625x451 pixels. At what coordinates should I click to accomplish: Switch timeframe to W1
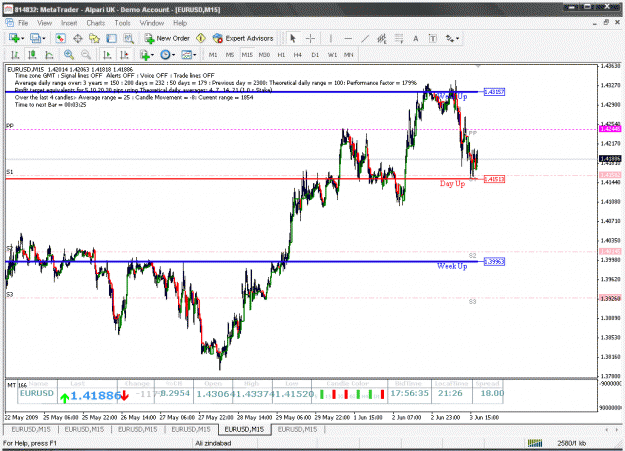(x=332, y=55)
